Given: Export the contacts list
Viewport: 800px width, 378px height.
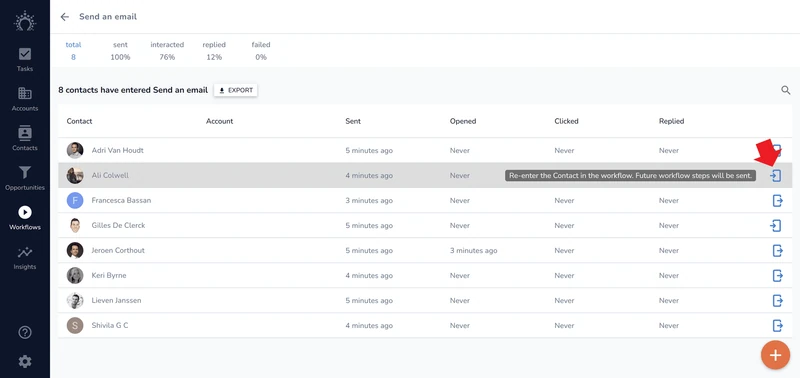Looking at the screenshot, I should [236, 90].
